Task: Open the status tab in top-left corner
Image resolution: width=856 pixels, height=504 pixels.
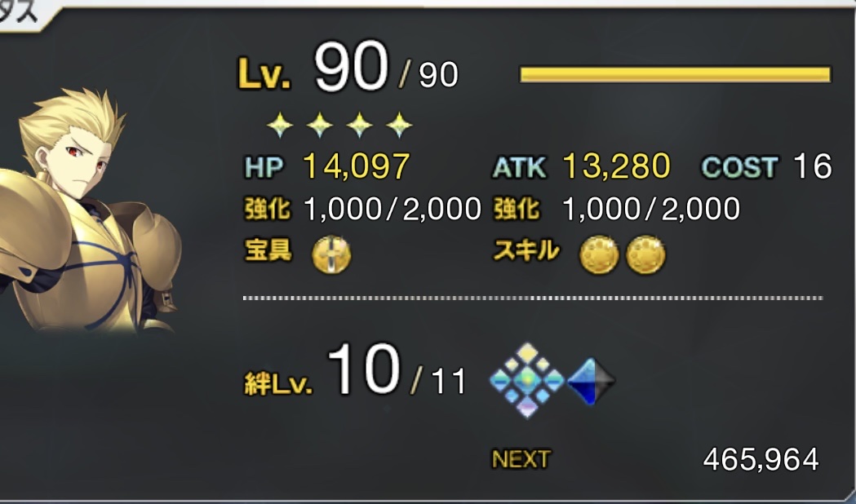Action: (x=22, y=14)
